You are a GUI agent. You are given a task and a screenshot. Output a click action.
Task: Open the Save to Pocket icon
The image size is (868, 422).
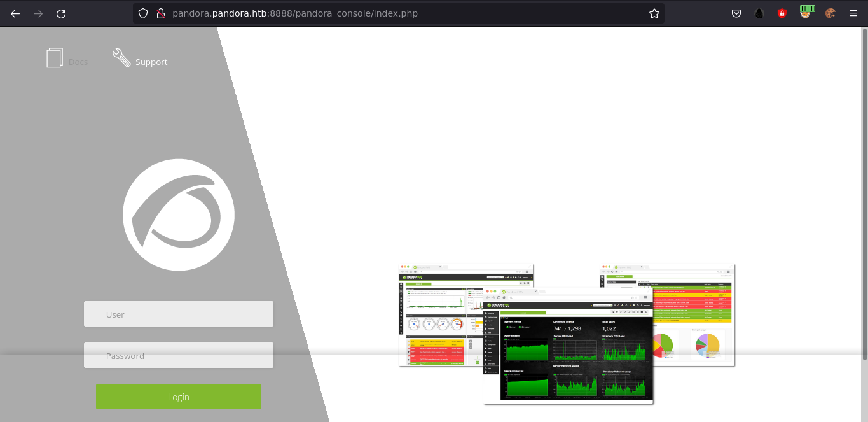pos(736,13)
